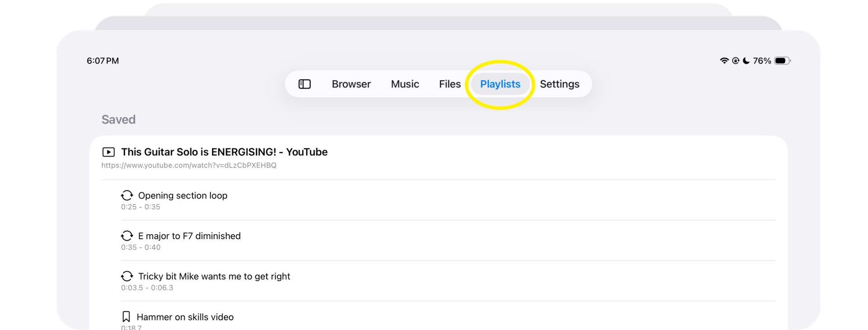
Task: Select Tricky bit Mike wants me to get right
Action: click(214, 276)
